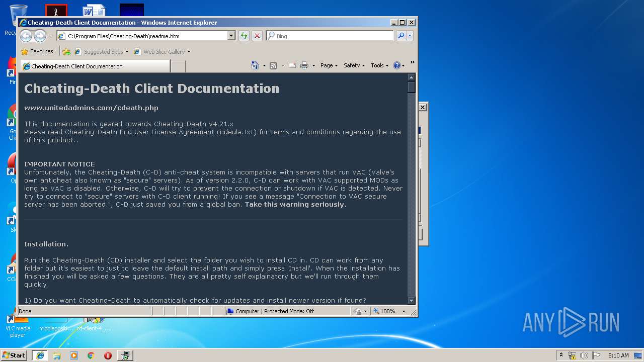
Task: Show hidden tray icons arrow
Action: coord(561,355)
